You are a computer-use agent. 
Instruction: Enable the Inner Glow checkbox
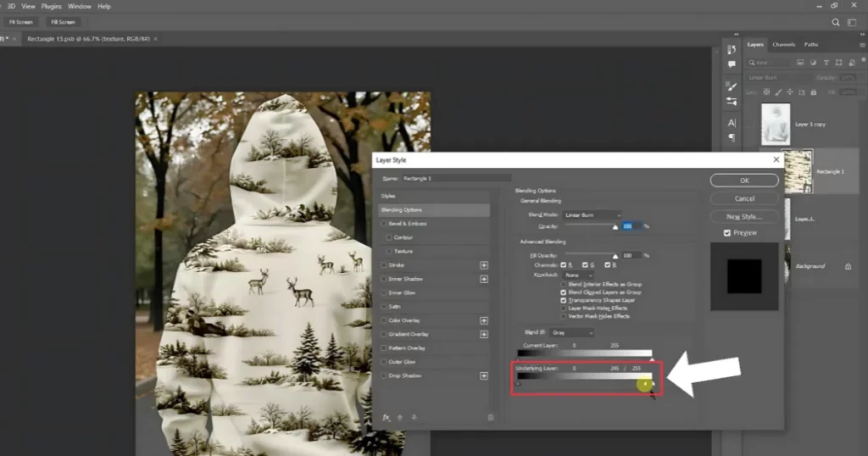click(384, 292)
